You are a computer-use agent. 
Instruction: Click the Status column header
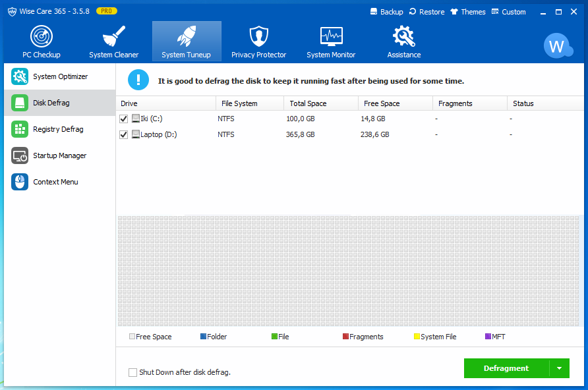(x=545, y=103)
